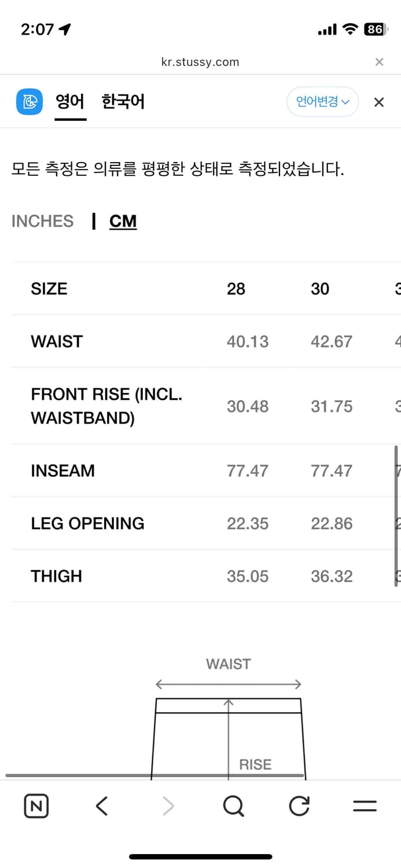
Task: Dismiss the browser page with the top X
Action: click(x=379, y=62)
